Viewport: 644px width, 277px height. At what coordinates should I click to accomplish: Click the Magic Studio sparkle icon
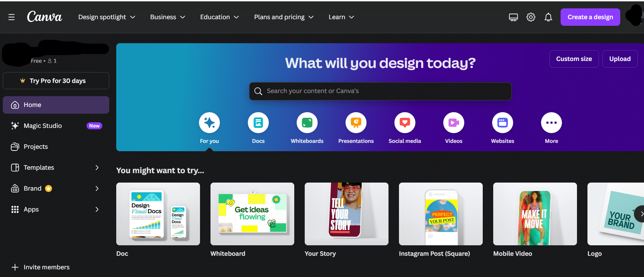15,126
